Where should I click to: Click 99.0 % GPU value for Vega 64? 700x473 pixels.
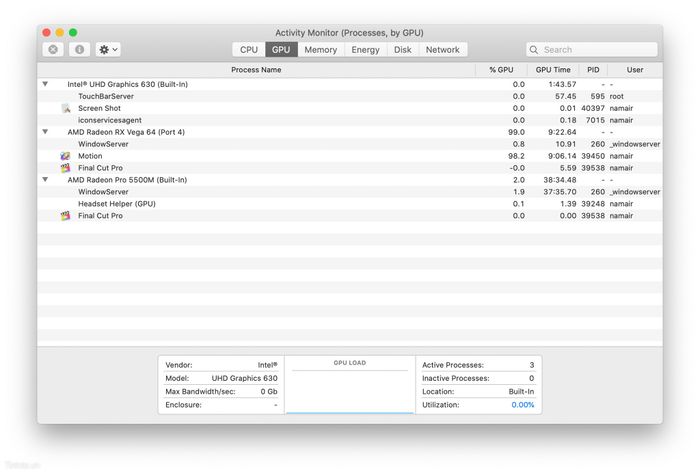516,132
